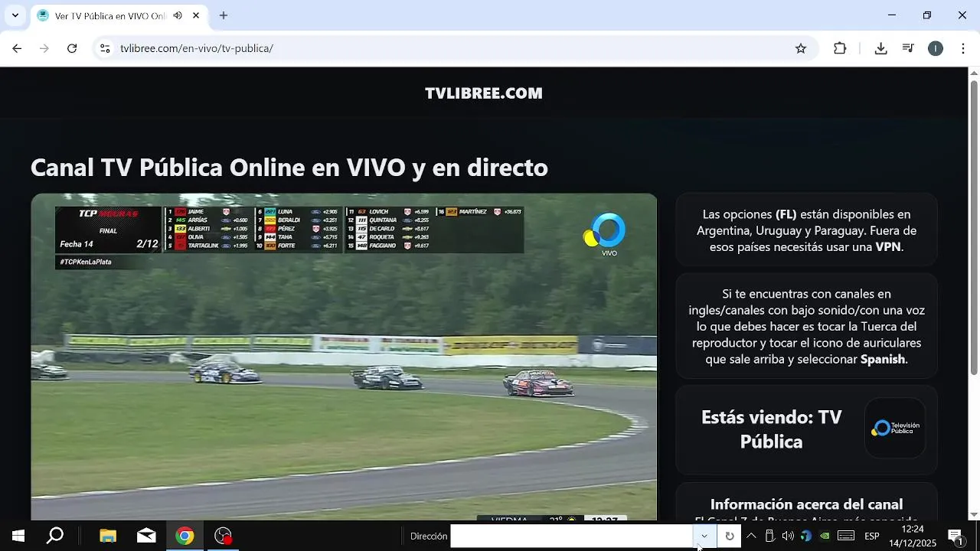The image size is (980, 551).
Task: Open a new browser tab
Action: click(x=224, y=15)
